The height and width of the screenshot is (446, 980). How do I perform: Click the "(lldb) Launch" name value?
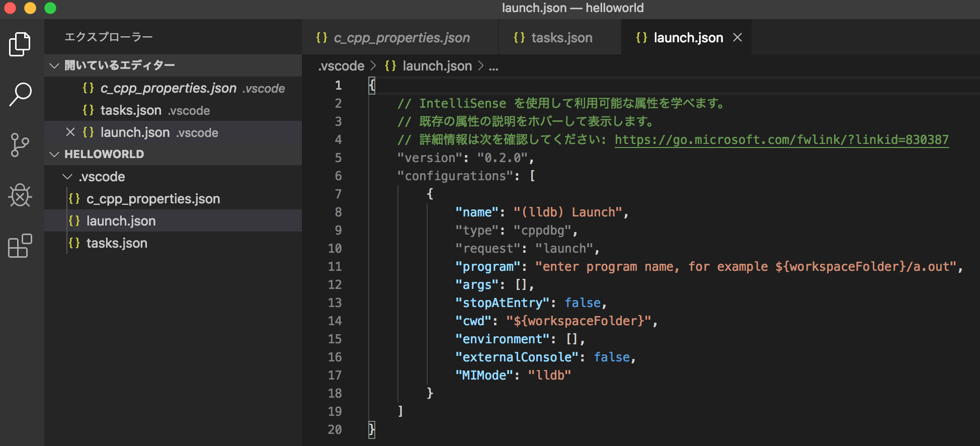(568, 212)
